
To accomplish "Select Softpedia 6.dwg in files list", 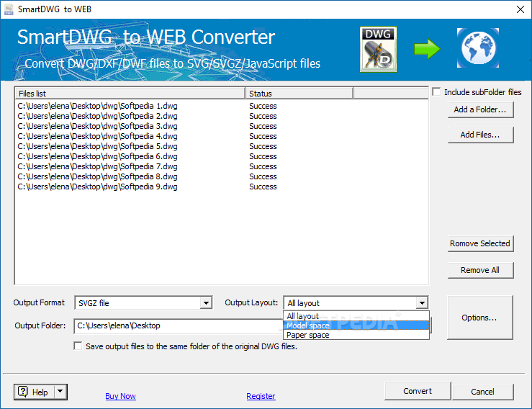I will (x=97, y=156).
